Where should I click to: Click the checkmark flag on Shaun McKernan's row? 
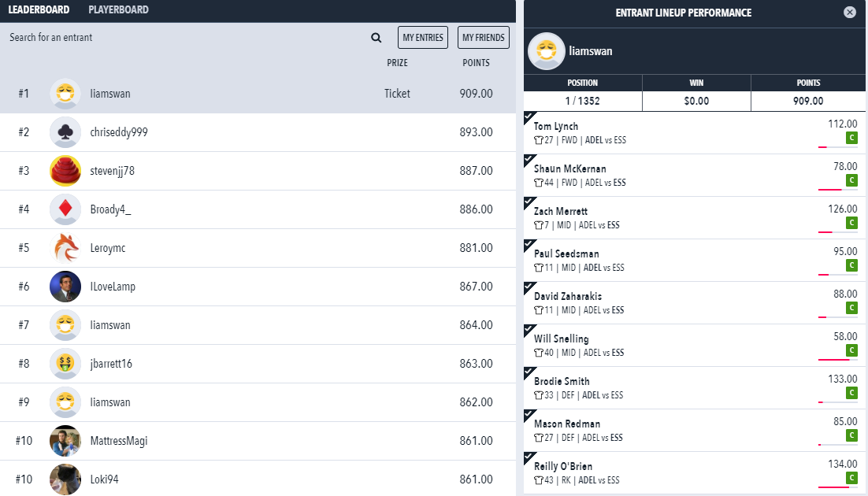[x=529, y=159]
